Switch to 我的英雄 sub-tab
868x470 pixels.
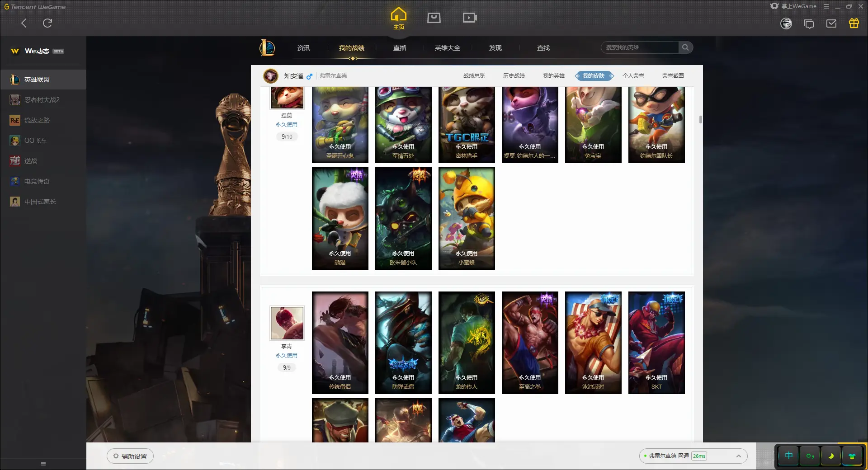click(554, 76)
